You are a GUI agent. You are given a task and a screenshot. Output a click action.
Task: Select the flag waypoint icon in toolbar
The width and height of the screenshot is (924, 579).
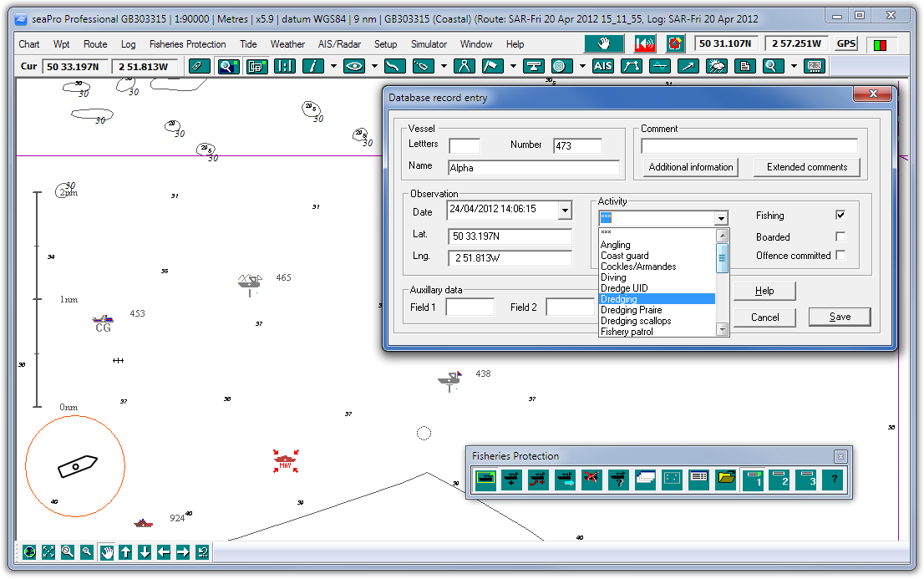click(493, 66)
